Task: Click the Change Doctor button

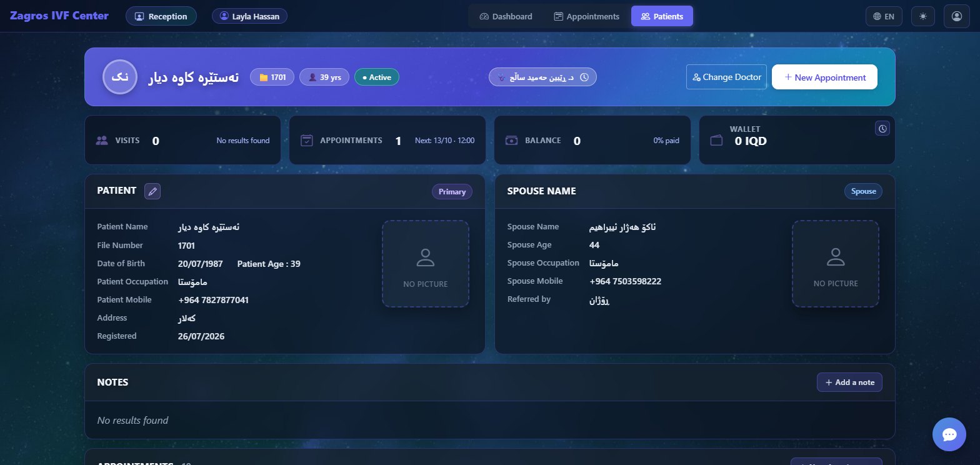Action: 726,77
